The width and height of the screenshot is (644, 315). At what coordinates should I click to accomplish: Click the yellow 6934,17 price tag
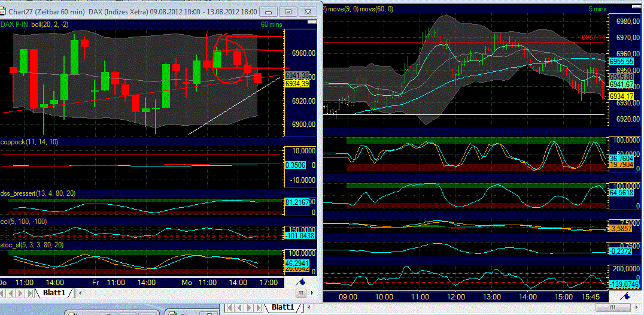pyautogui.click(x=621, y=96)
